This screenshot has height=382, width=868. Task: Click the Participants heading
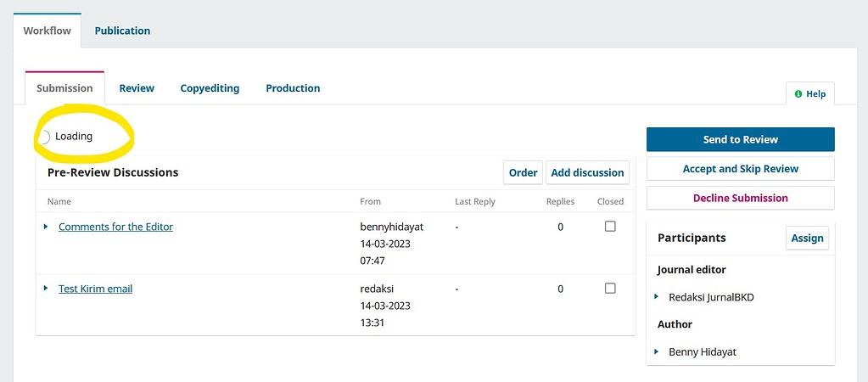coord(692,238)
